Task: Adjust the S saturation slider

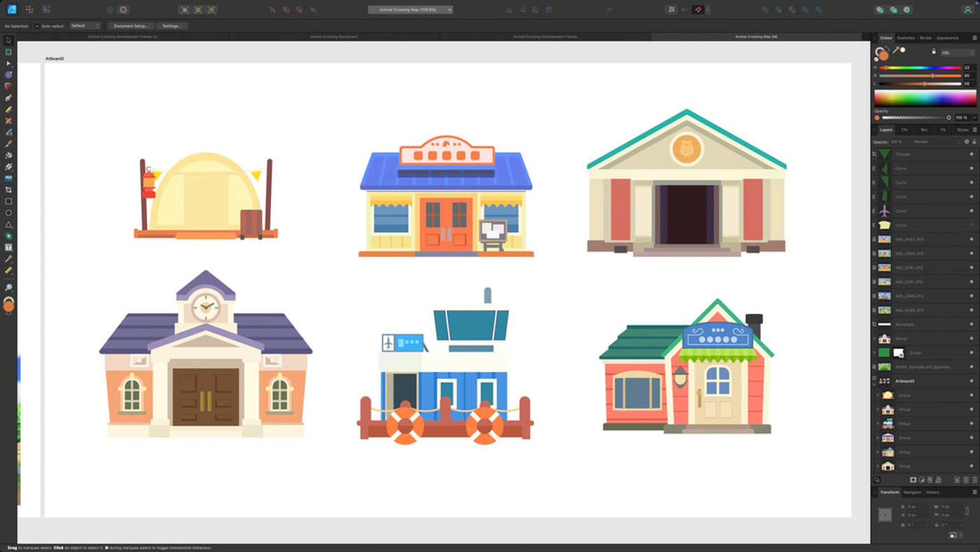Action: coord(921,76)
